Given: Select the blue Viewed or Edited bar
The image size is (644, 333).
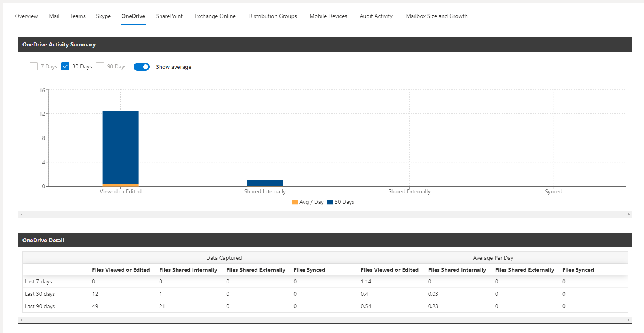Looking at the screenshot, I should 120,147.
